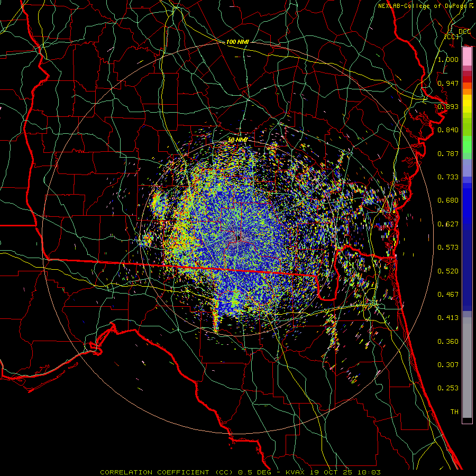The height and width of the screenshot is (476, 476).
Task: Click the bright green color bar segment
Action: pyautogui.click(x=467, y=144)
